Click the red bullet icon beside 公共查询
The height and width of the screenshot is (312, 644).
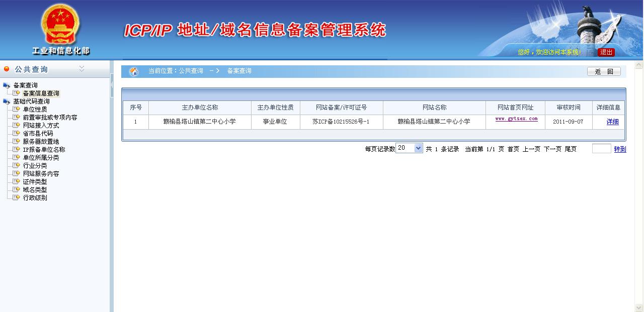[x=7, y=69]
